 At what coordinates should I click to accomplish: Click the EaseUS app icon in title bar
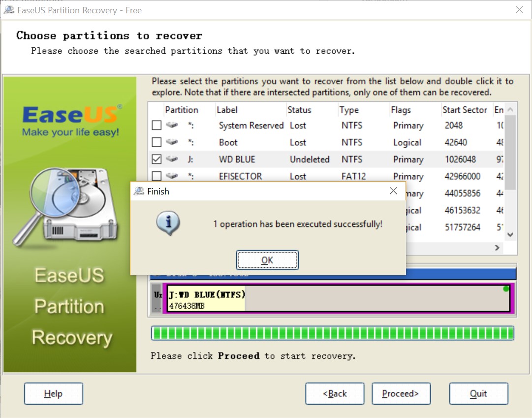[9, 10]
